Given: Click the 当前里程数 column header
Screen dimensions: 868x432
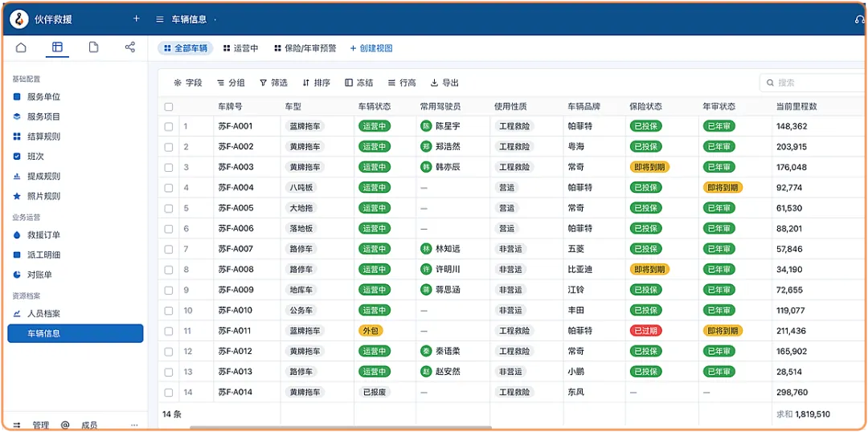Looking at the screenshot, I should click(x=796, y=106).
